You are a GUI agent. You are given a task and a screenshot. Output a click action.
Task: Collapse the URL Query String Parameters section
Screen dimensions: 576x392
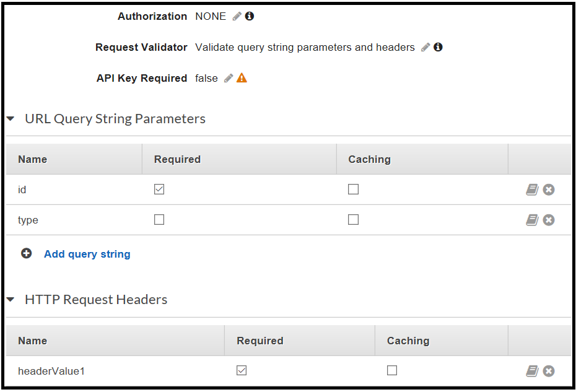click(11, 119)
